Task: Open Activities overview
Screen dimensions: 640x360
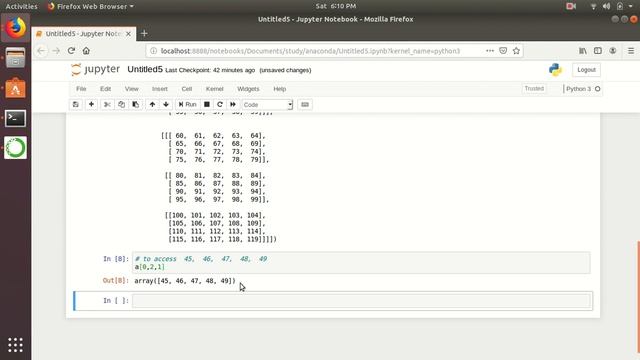Action: pyautogui.click(x=21, y=6)
